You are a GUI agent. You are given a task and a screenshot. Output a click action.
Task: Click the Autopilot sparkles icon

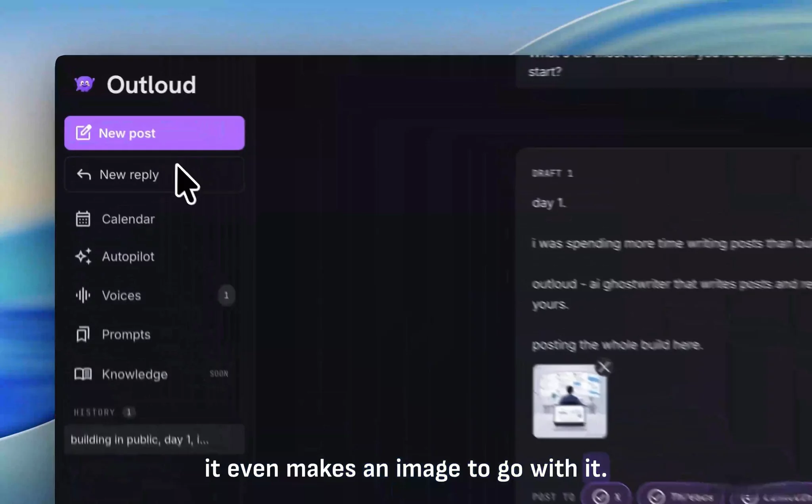click(83, 256)
